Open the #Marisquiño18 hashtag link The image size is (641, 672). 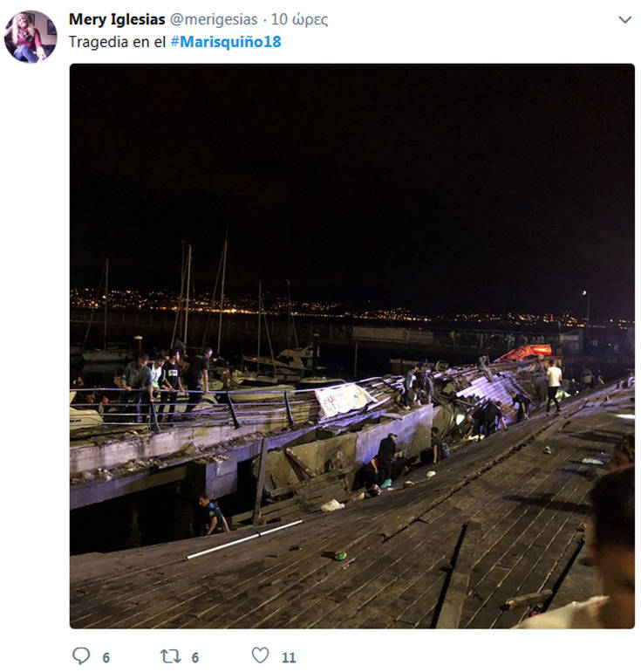pos(226,41)
